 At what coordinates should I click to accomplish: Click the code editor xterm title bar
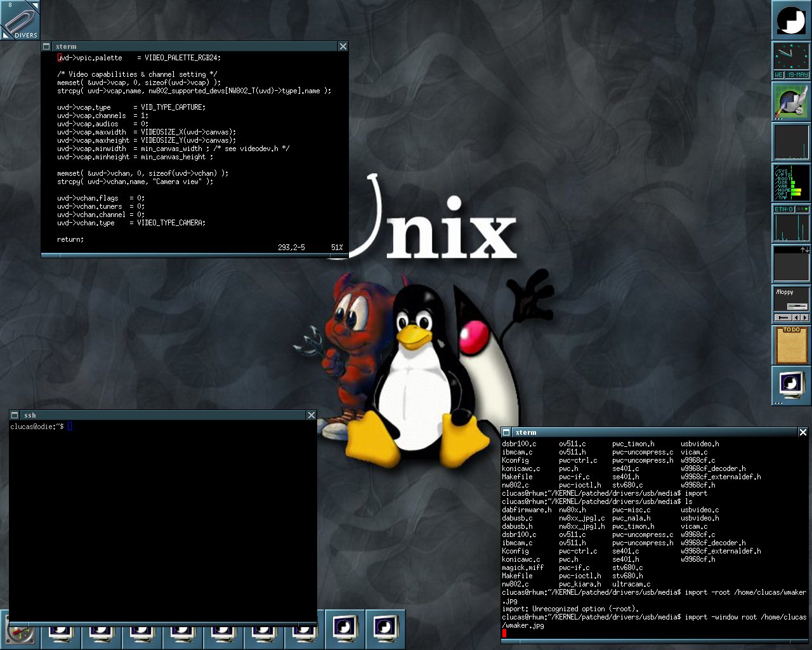[195, 46]
